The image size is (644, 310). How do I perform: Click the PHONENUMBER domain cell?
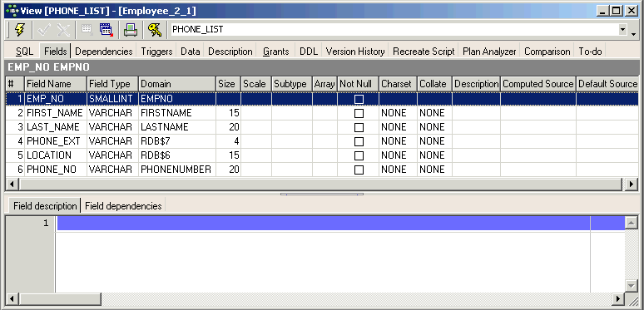tap(177, 170)
